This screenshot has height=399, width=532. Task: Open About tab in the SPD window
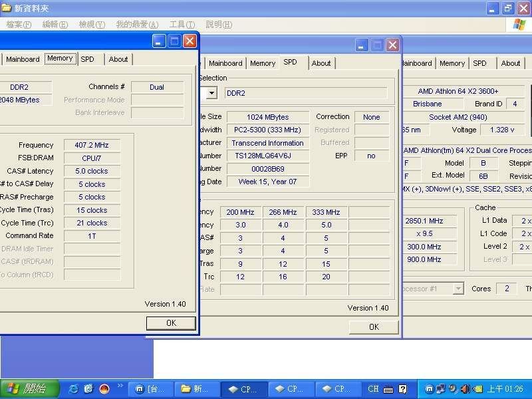321,63
